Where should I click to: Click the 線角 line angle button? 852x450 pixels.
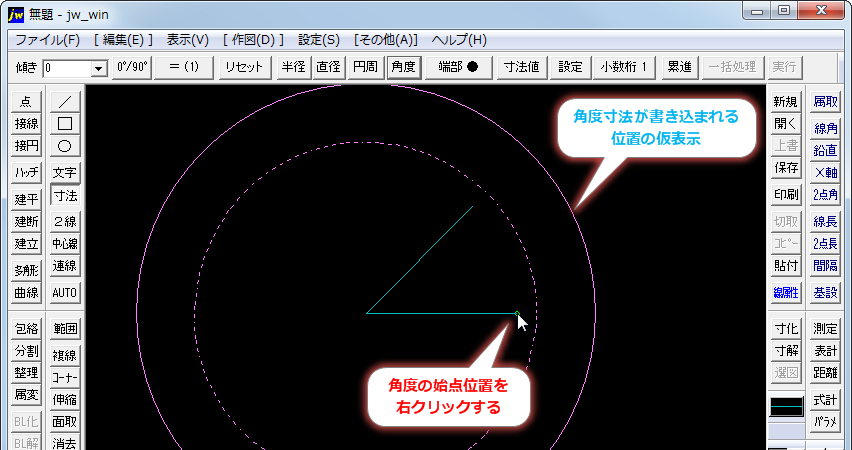(x=825, y=128)
